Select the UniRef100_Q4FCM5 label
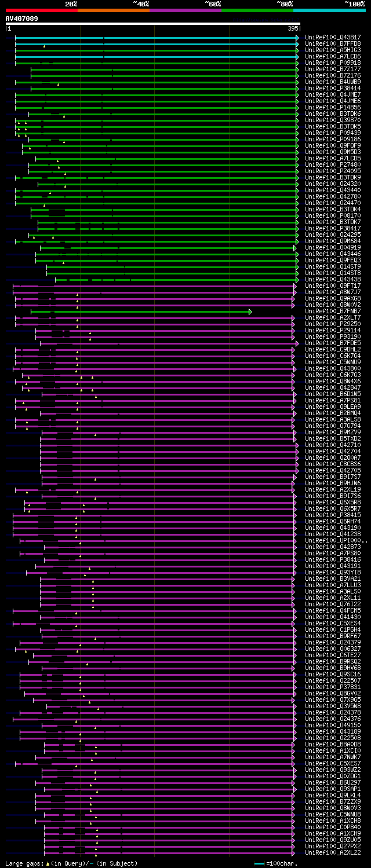Image resolution: width=371 pixels, height=868 pixels. point(333,611)
